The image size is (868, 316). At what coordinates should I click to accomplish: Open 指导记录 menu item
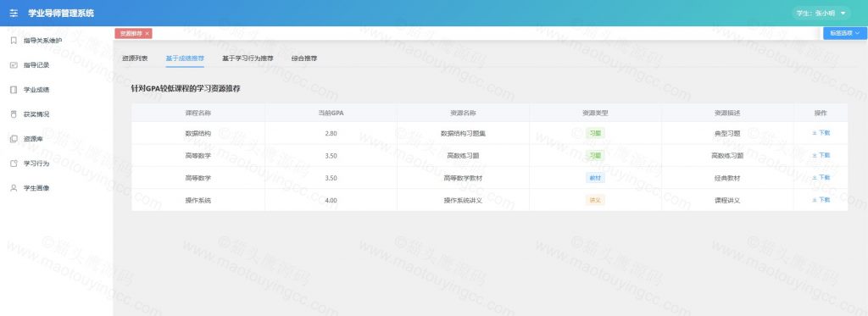point(57,65)
